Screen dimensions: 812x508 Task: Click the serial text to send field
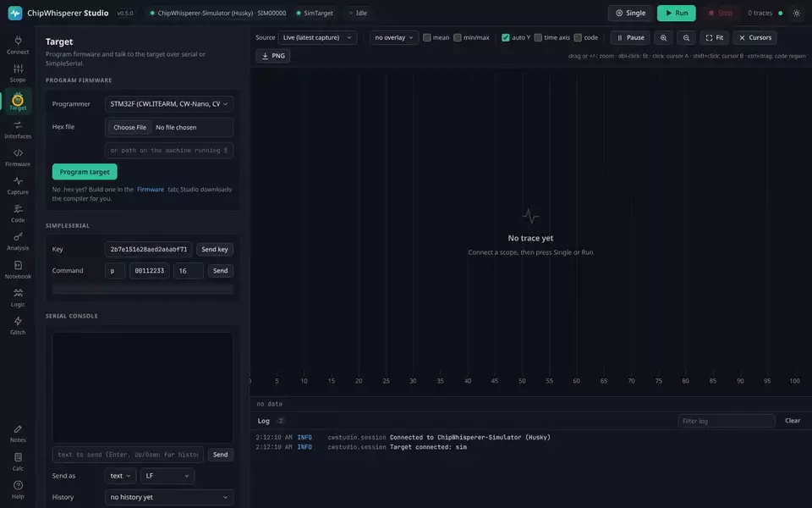point(128,455)
